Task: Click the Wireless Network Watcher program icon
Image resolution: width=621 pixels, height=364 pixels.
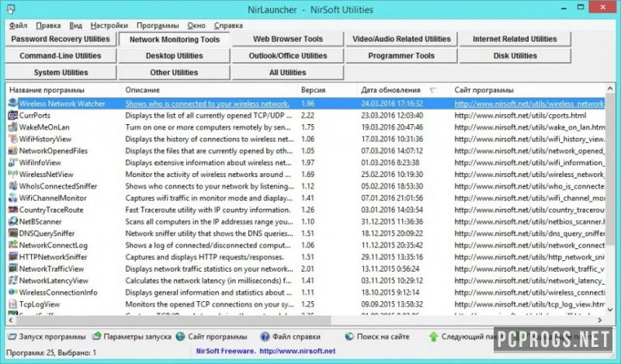Action: (12, 103)
